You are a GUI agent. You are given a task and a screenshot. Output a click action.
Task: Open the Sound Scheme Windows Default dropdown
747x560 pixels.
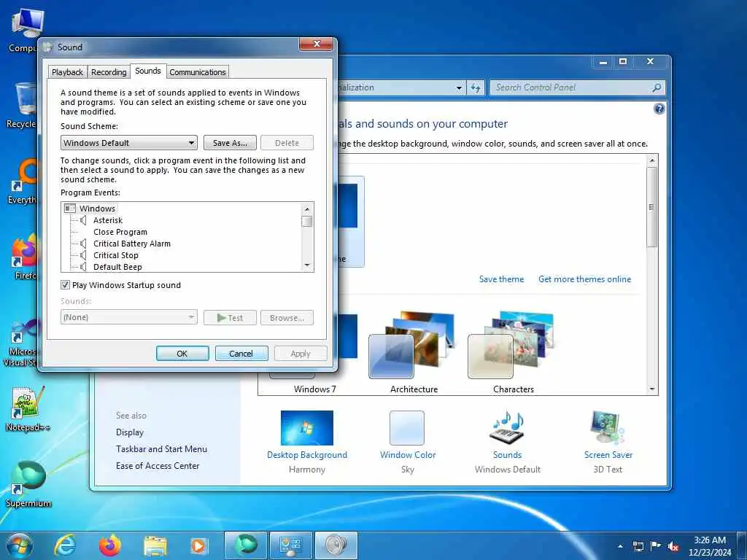128,143
